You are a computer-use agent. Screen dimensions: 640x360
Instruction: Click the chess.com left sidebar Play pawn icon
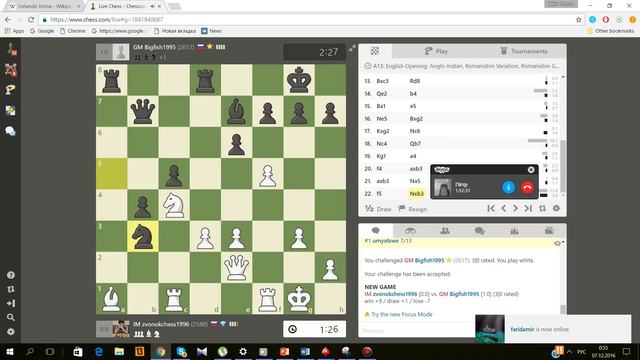(x=11, y=49)
